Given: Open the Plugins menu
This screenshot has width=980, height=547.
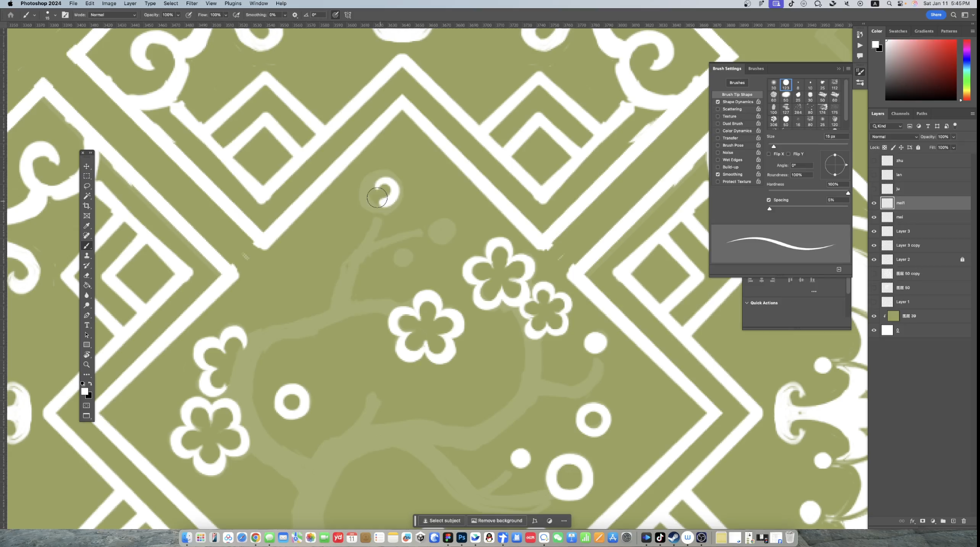Looking at the screenshot, I should click(233, 4).
